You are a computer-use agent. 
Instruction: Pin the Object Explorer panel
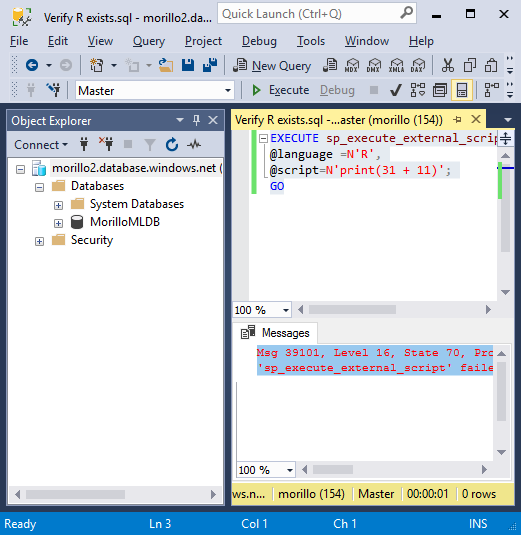(196, 120)
